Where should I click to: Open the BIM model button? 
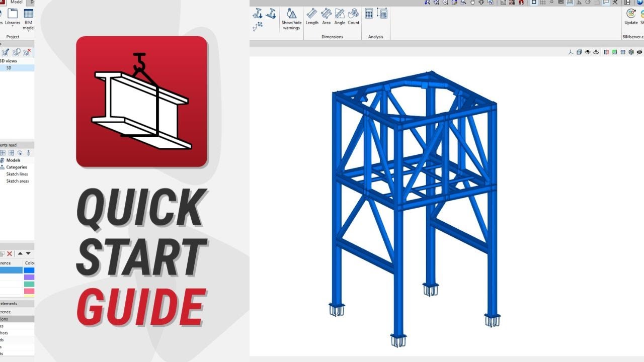[x=29, y=19]
